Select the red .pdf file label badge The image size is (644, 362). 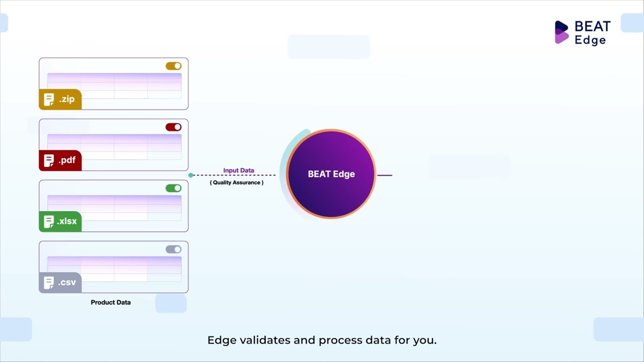pyautogui.click(x=60, y=161)
